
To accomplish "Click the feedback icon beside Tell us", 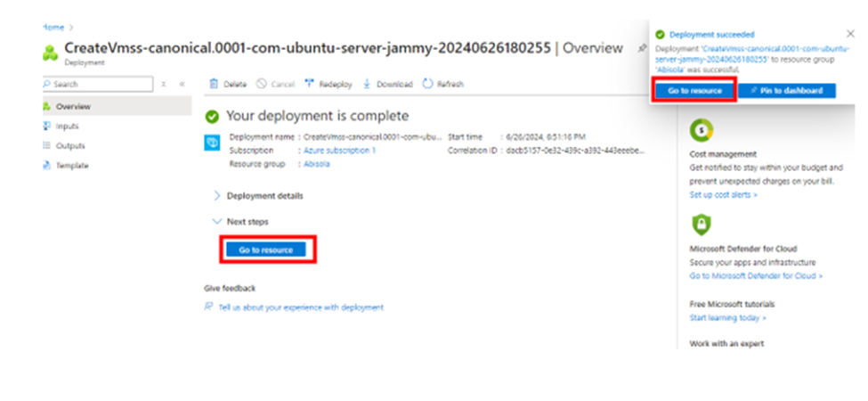I will pos(208,307).
